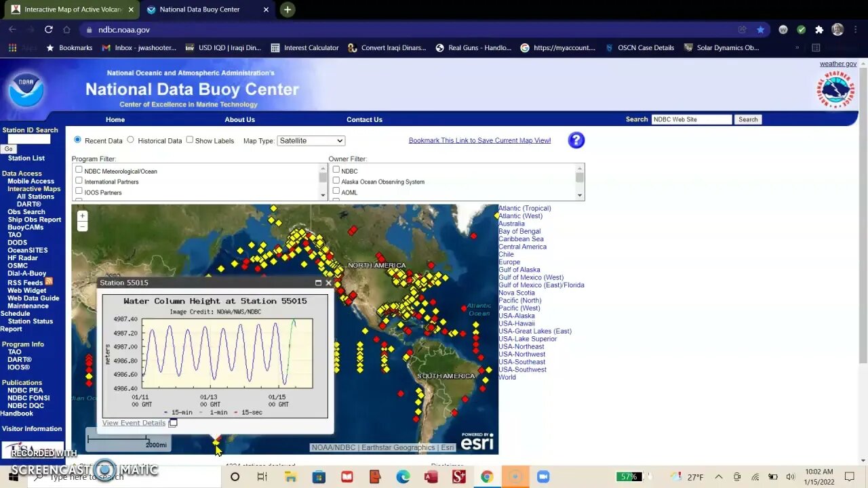This screenshot has height=488, width=868.
Task: Open File Explorer from the taskbar
Action: (x=290, y=477)
